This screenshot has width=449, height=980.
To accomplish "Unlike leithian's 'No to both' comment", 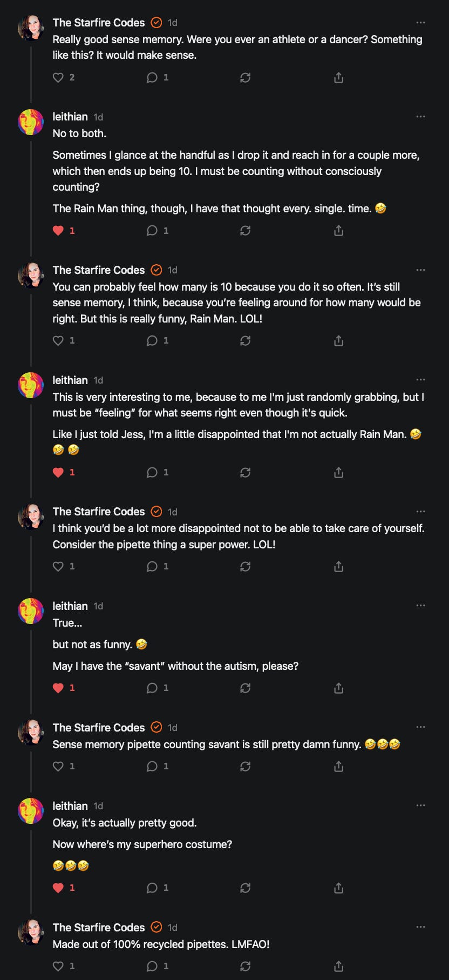I will (58, 231).
